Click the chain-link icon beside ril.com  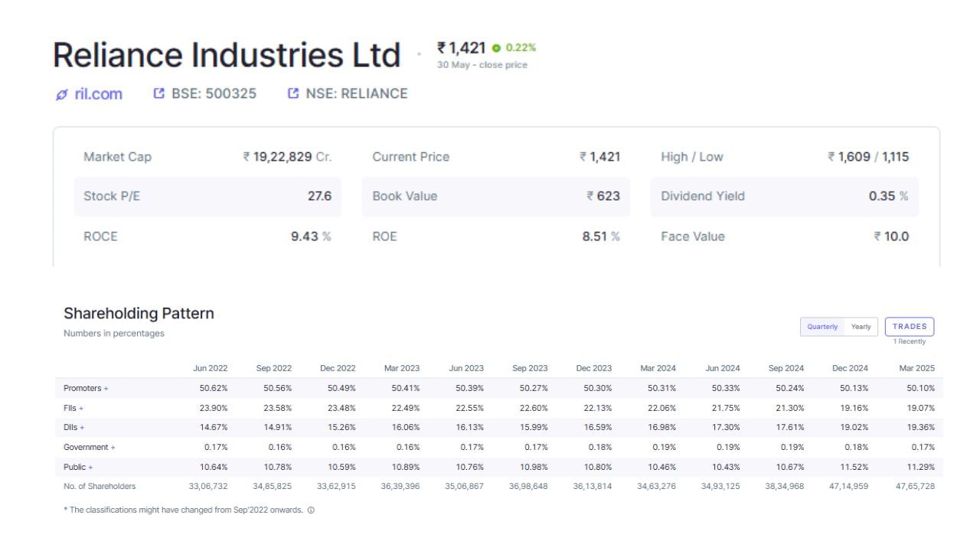pos(61,94)
